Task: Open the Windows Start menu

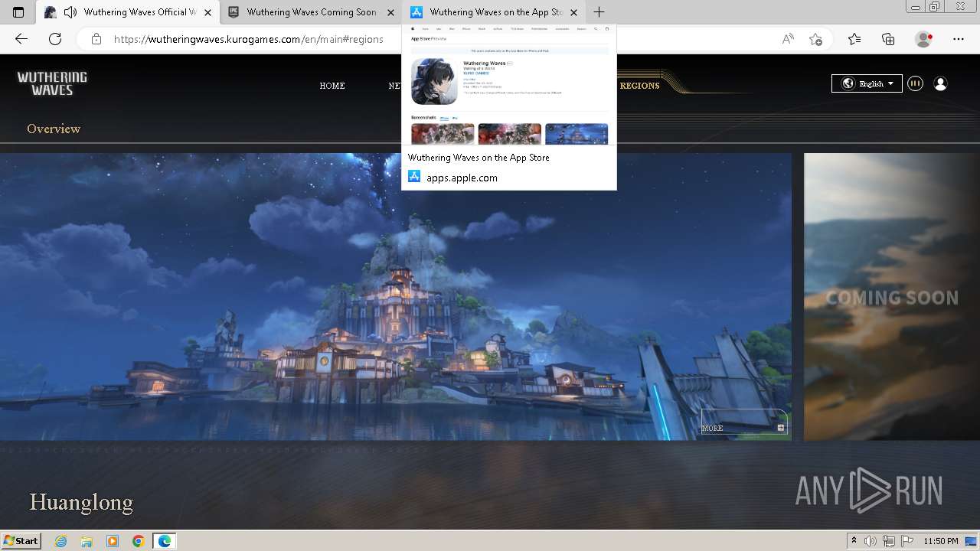Action: click(21, 540)
